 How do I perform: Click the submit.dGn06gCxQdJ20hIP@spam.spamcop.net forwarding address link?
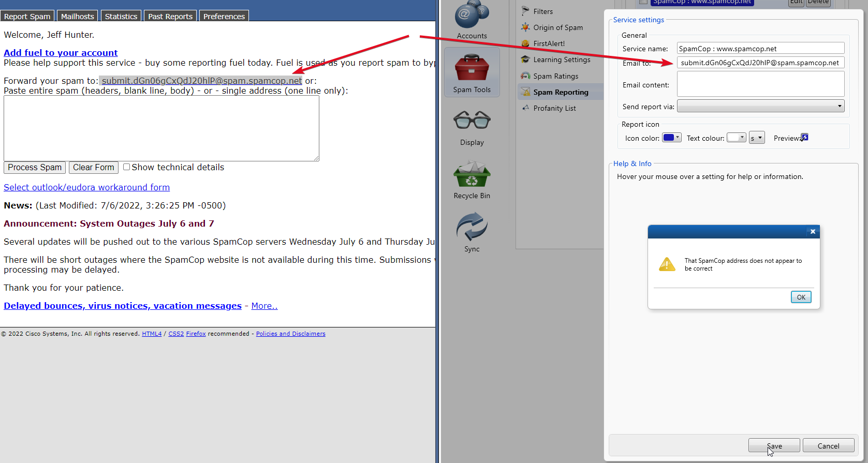point(202,81)
